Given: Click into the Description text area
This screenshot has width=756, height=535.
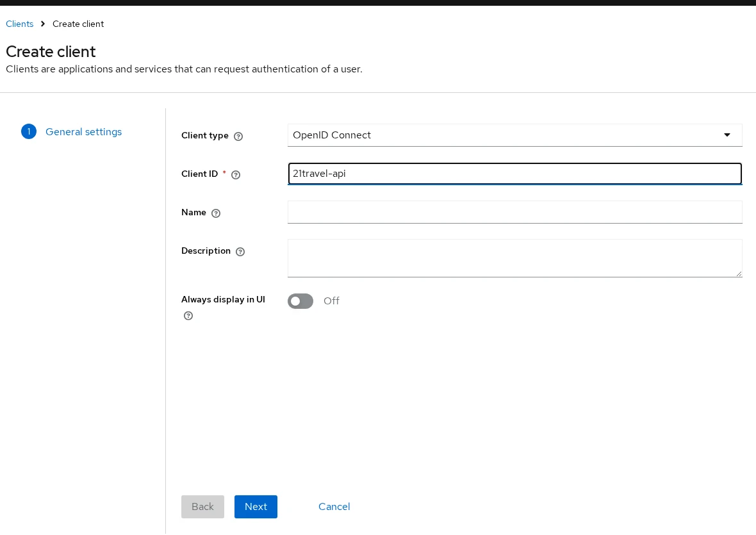Looking at the screenshot, I should [514, 258].
